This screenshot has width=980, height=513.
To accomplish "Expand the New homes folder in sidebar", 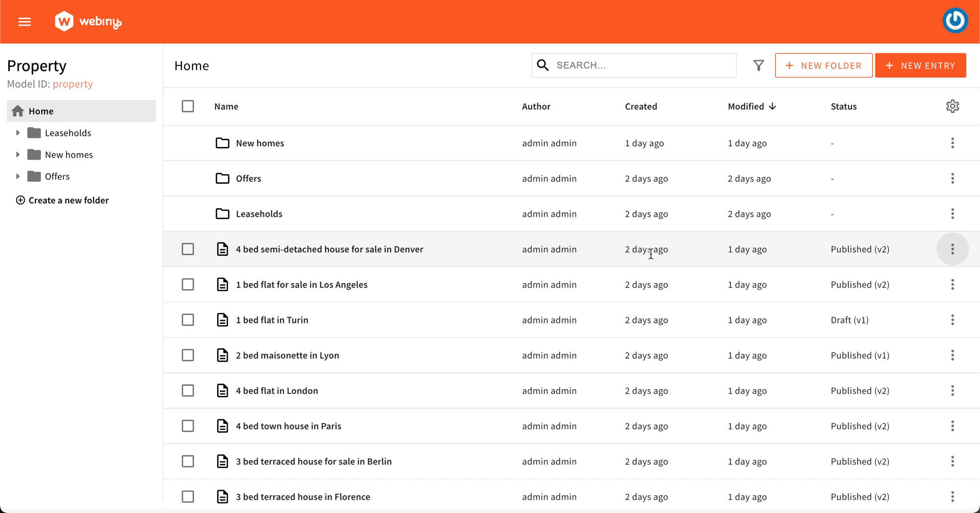I will point(18,155).
